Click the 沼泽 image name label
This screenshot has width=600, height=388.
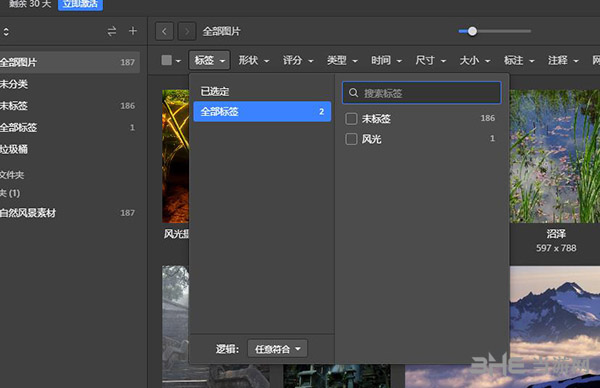pos(556,233)
